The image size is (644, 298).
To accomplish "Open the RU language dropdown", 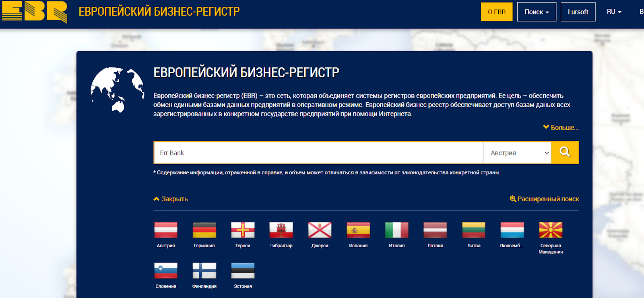I will pyautogui.click(x=614, y=12).
